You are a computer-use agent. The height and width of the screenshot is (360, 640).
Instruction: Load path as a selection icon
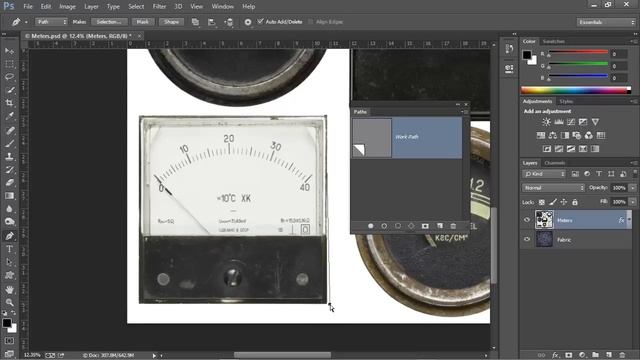click(398, 226)
